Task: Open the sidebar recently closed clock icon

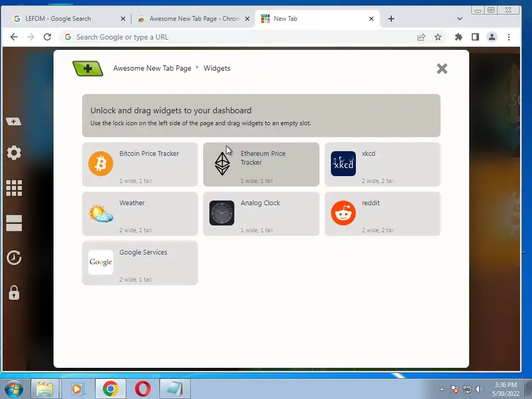Action: tap(14, 258)
